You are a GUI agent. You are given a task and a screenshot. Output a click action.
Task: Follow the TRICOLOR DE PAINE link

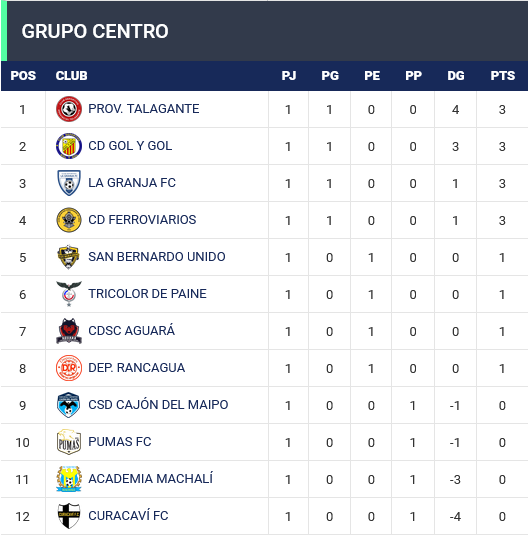click(147, 294)
